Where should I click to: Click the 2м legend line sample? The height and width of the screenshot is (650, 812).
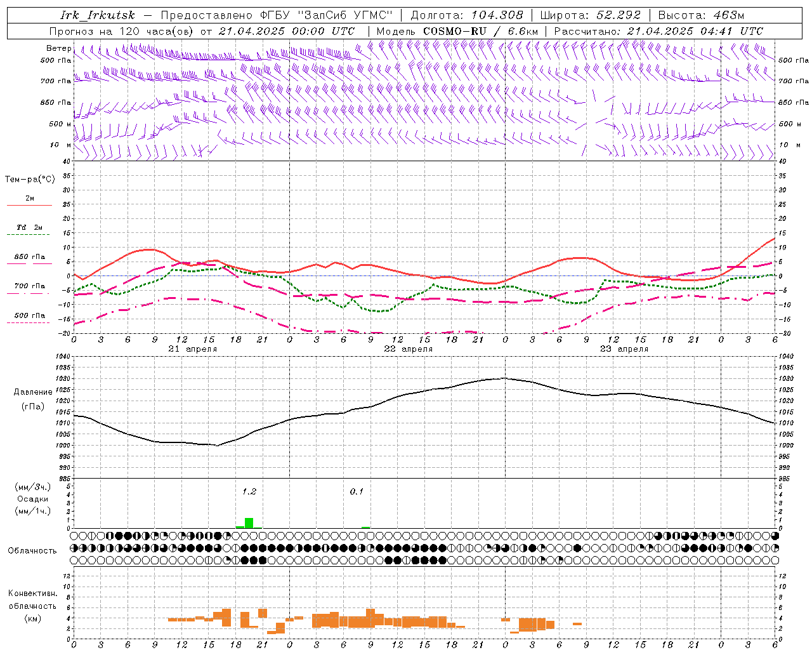[x=29, y=205]
